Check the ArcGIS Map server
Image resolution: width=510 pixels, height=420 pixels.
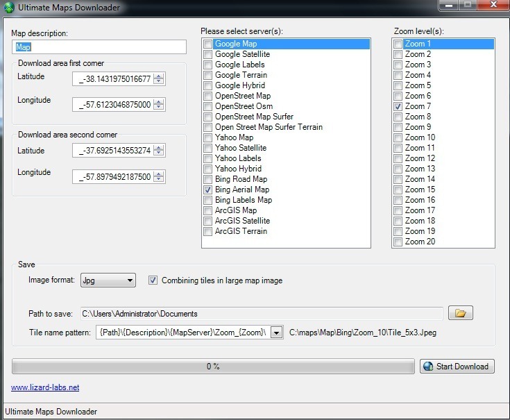(x=207, y=210)
